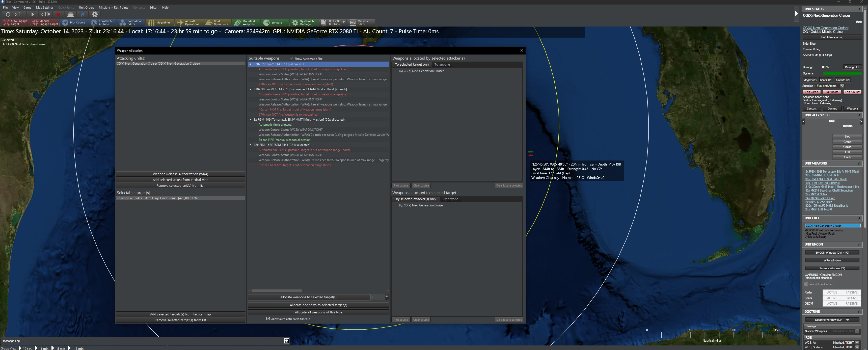The image size is (868, 350).
Task: Open the Unit Orders menu
Action: tap(86, 7)
